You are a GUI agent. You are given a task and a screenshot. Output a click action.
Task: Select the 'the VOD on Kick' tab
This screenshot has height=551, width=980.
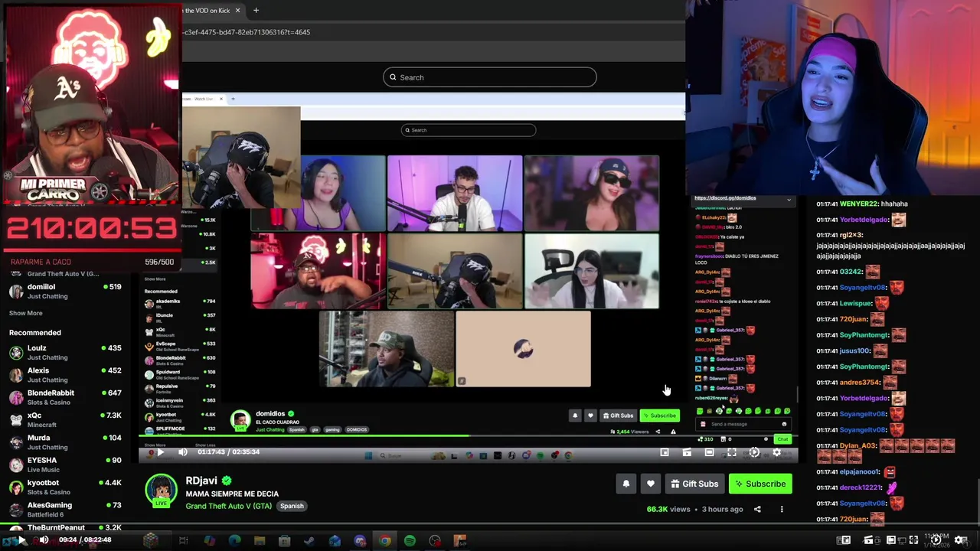pyautogui.click(x=207, y=10)
